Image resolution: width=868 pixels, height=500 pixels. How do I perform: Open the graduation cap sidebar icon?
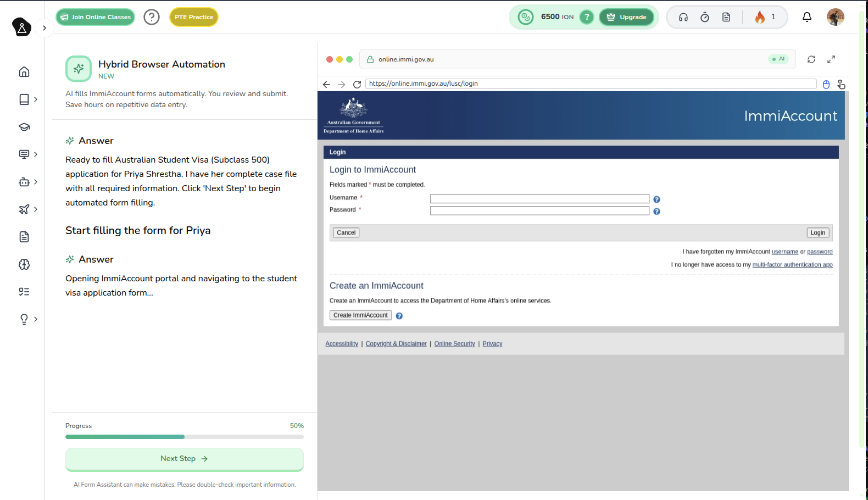point(24,127)
